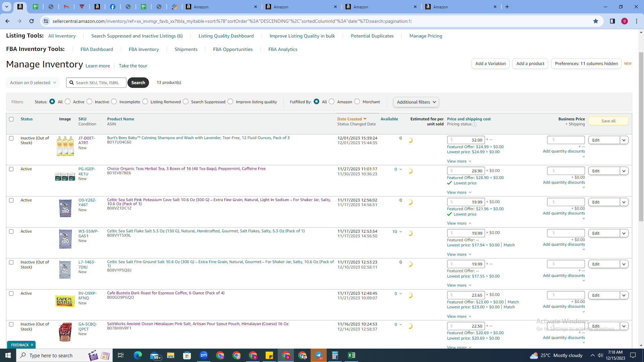Open the Cafe Bustelo product thumbnail
644x362 pixels.
65,301
